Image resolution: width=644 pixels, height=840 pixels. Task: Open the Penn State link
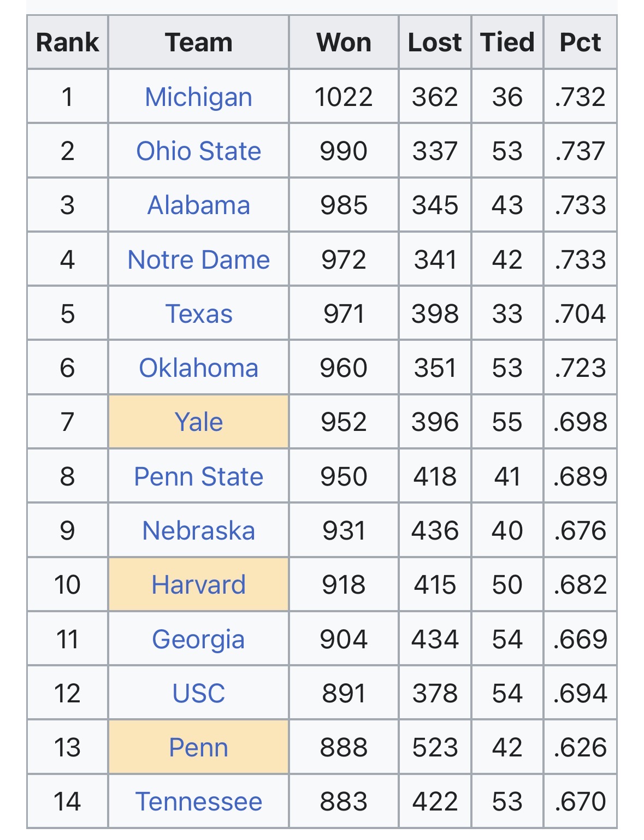(x=198, y=476)
